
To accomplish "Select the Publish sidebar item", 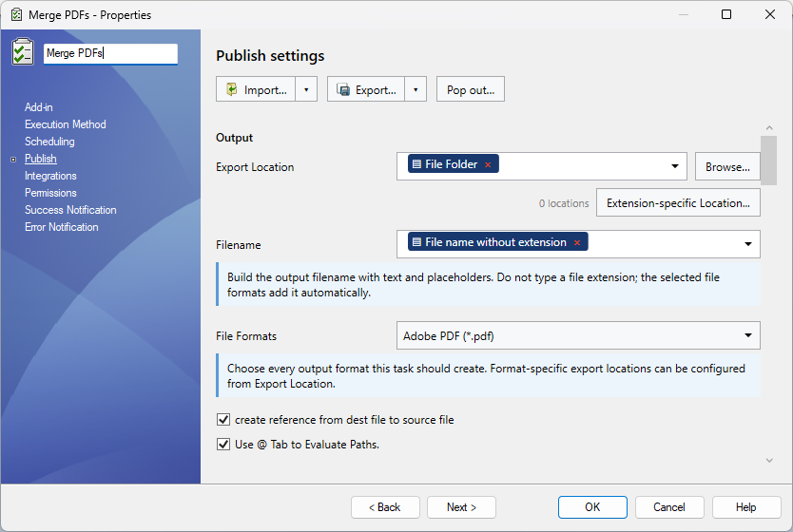I will coord(41,159).
